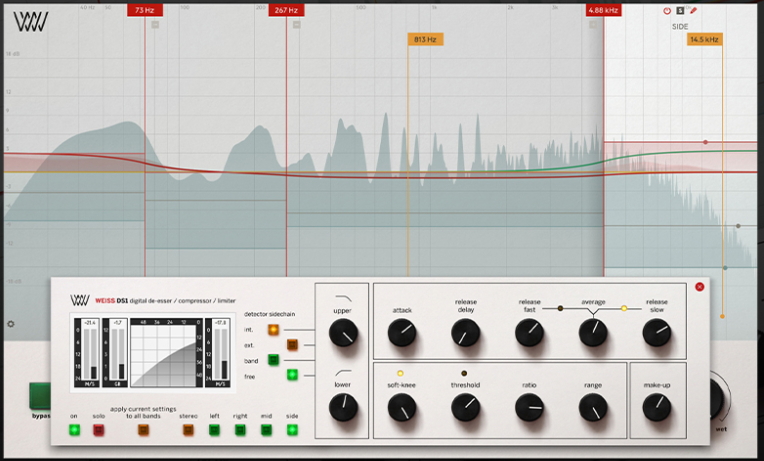Click the make-up gain knob

click(656, 406)
